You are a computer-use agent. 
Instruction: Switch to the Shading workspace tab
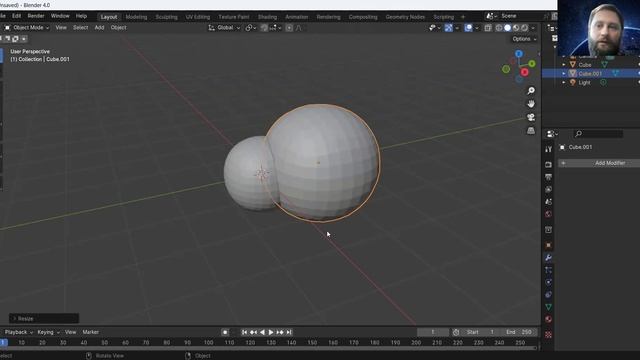(x=267, y=17)
